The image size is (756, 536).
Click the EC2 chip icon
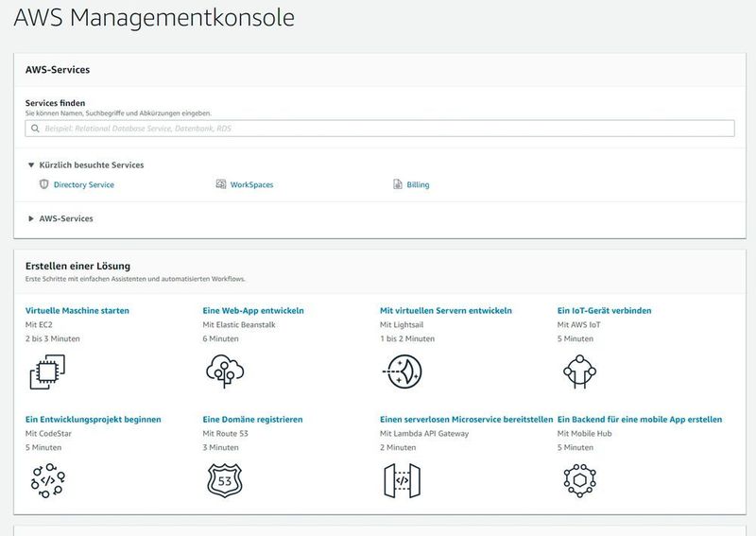[x=47, y=372]
